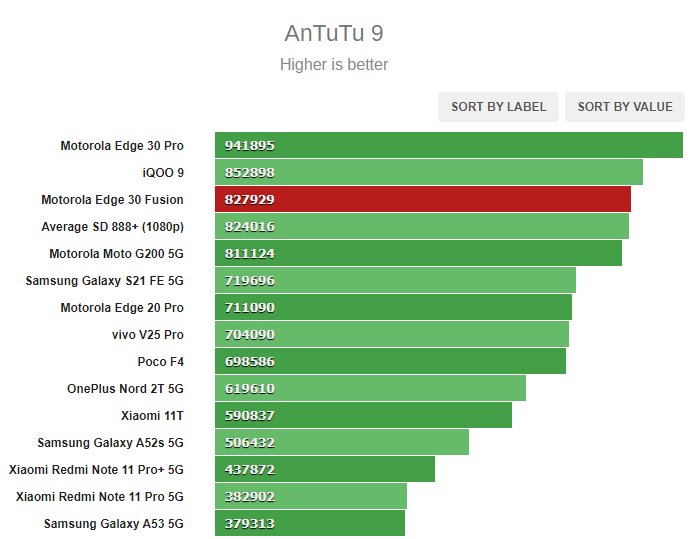Select the Poco F4 bar showing 698586

pos(390,361)
